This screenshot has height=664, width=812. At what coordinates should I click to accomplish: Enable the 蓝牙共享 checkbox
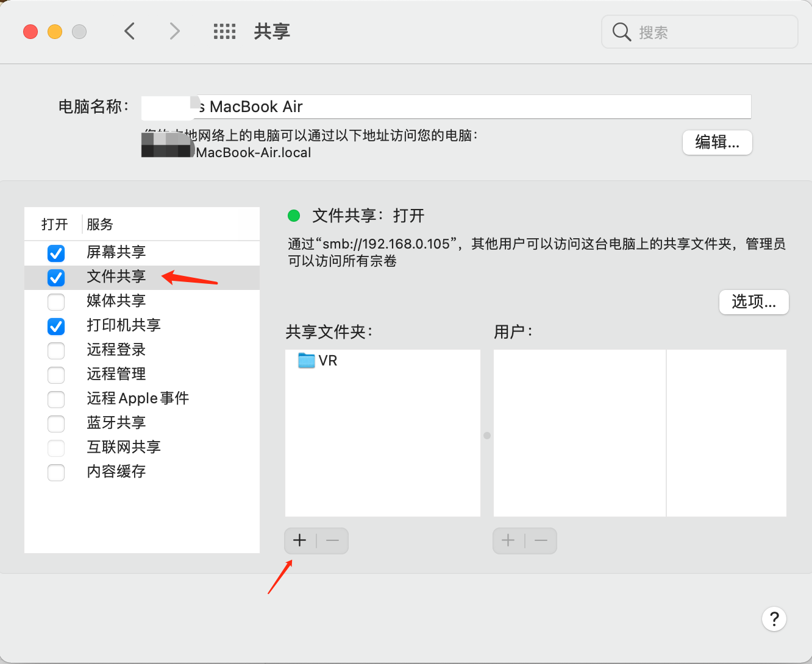pyautogui.click(x=56, y=423)
